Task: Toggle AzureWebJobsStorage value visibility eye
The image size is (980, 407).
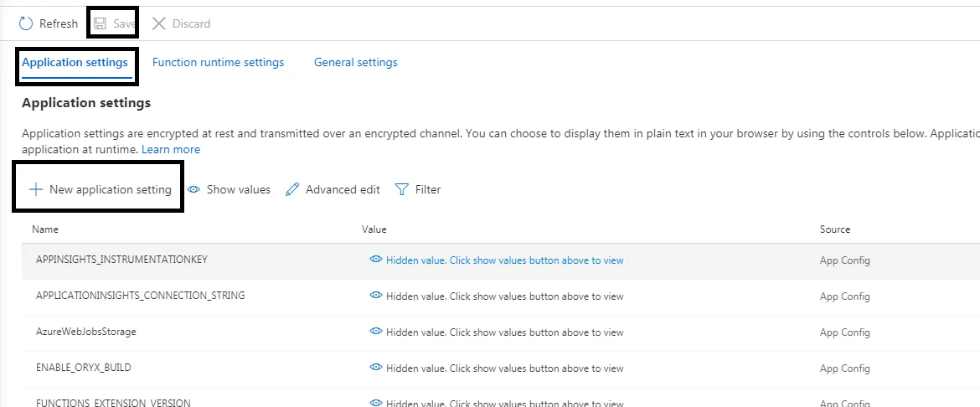Action: (x=376, y=332)
